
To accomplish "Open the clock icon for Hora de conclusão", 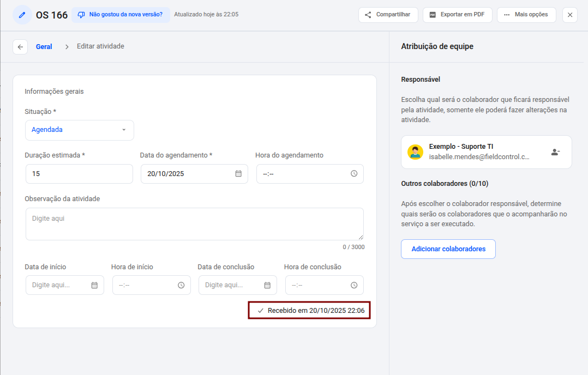I will click(x=354, y=285).
